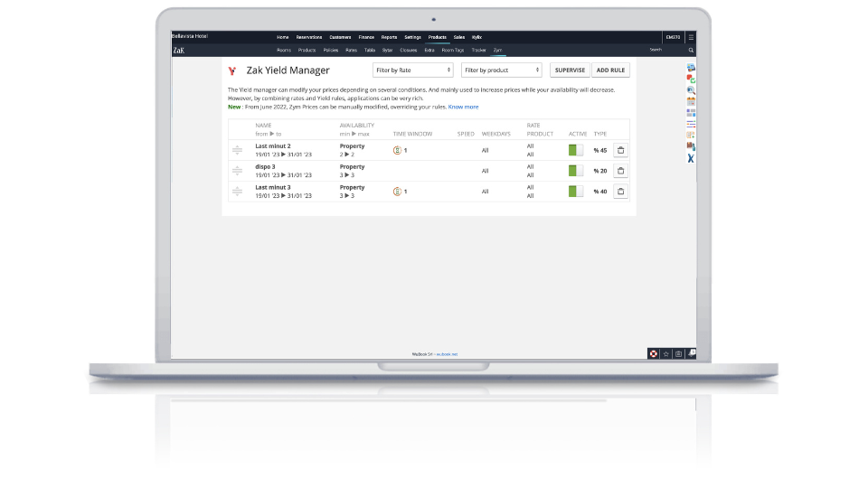Open the Reports menu
The image size is (868, 488).
coord(389,37)
